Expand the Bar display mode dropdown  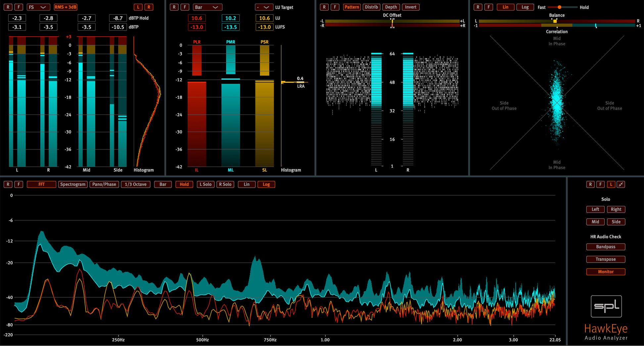[x=207, y=7]
